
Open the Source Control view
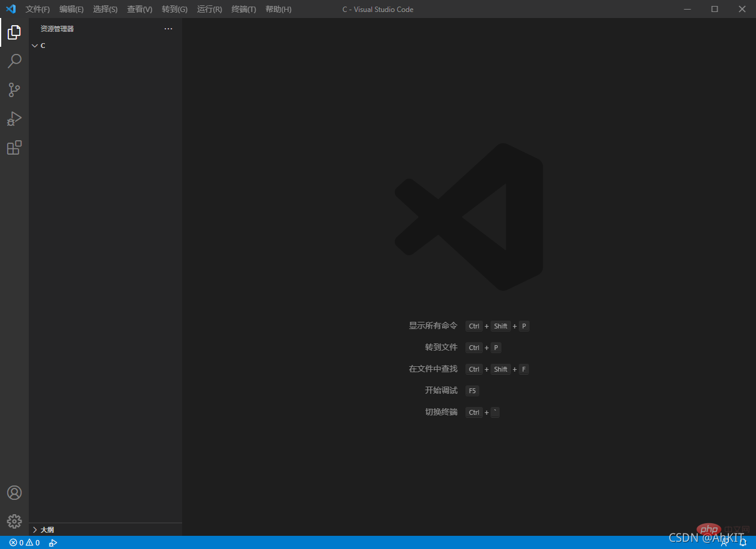coord(14,90)
